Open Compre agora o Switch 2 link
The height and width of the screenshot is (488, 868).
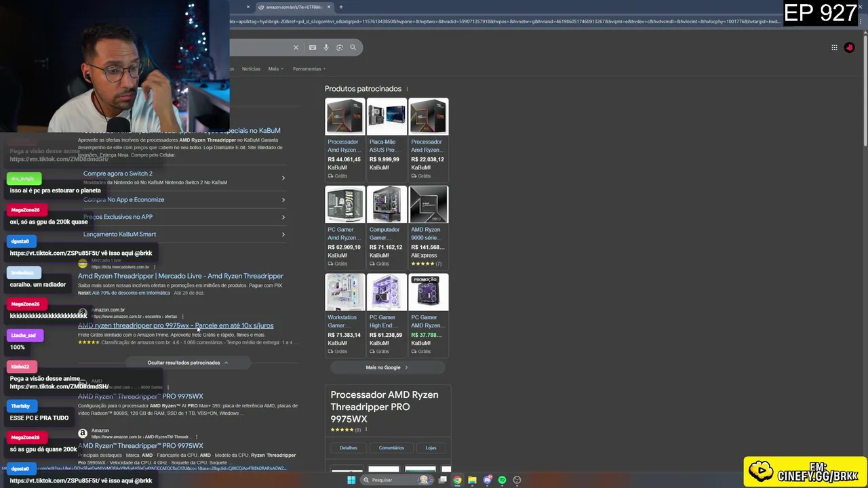118,174
